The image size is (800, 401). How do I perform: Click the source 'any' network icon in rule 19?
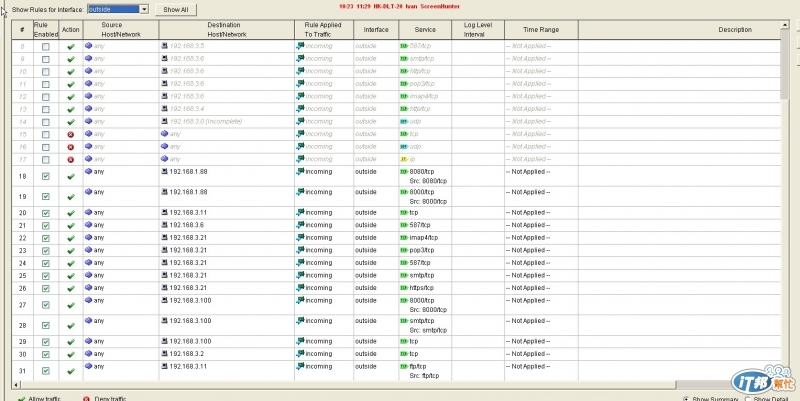click(88, 192)
